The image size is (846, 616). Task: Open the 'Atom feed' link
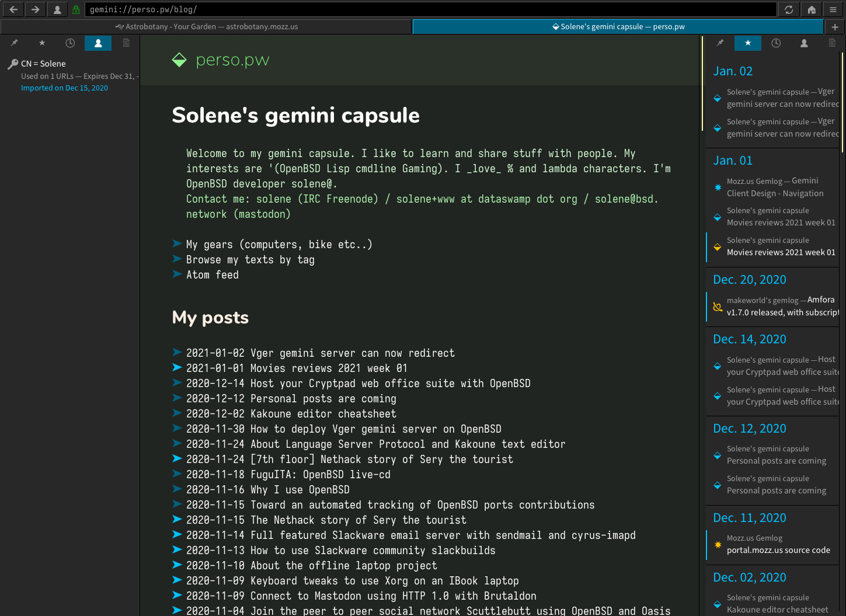click(212, 275)
